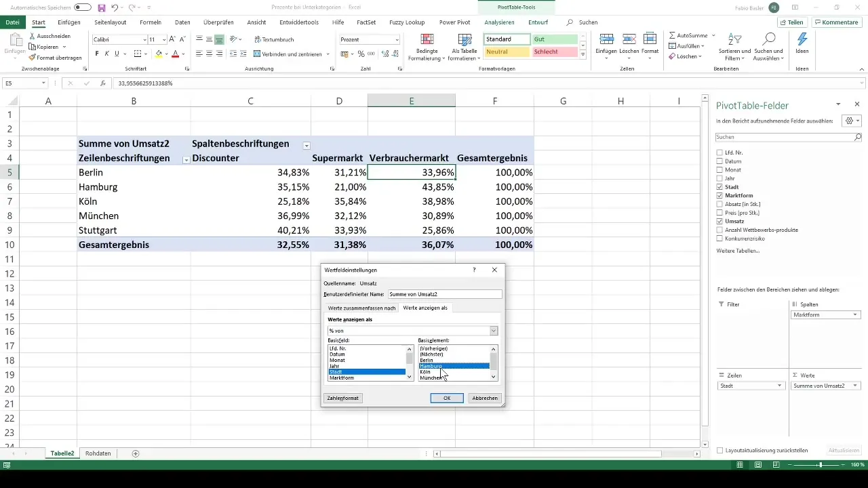This screenshot has width=868, height=488.
Task: Open the name box dropdown
Action: (x=43, y=83)
